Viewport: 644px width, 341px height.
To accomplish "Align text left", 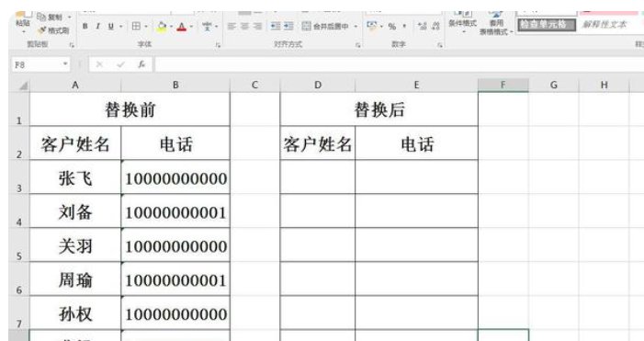I will click(x=232, y=27).
